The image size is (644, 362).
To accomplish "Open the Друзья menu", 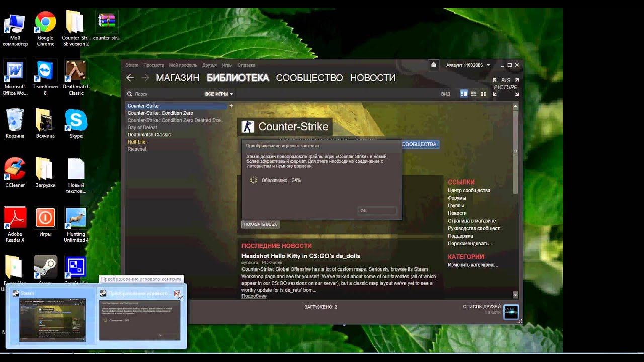I will coord(209,65).
